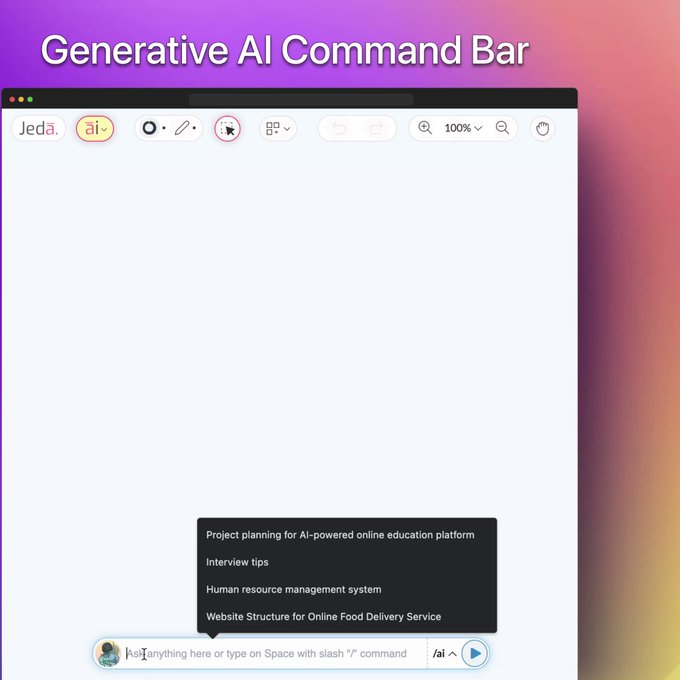Image resolution: width=680 pixels, height=680 pixels.
Task: Click the undo arrow
Action: [x=339, y=128]
